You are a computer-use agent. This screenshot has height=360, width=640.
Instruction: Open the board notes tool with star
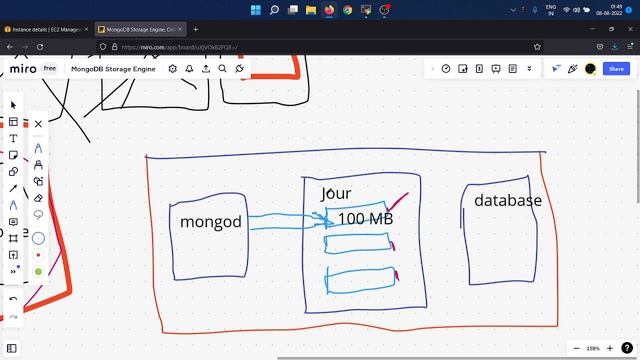pyautogui.click(x=462, y=69)
